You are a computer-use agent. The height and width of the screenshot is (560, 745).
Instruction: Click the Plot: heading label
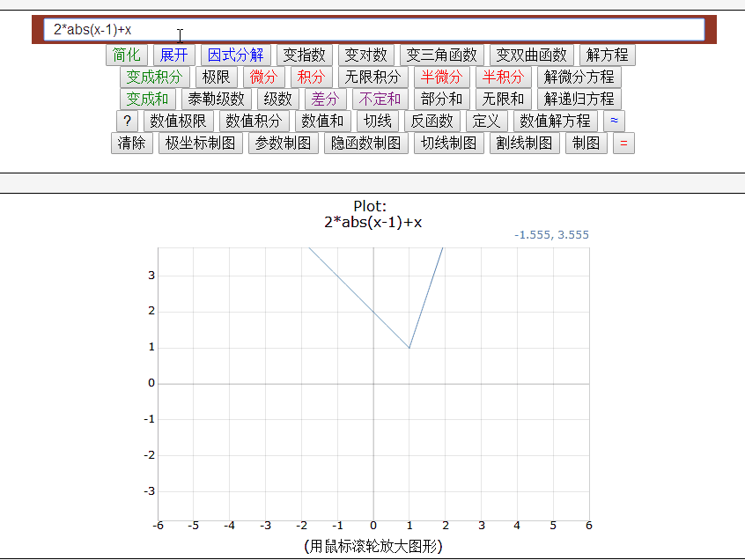[370, 206]
